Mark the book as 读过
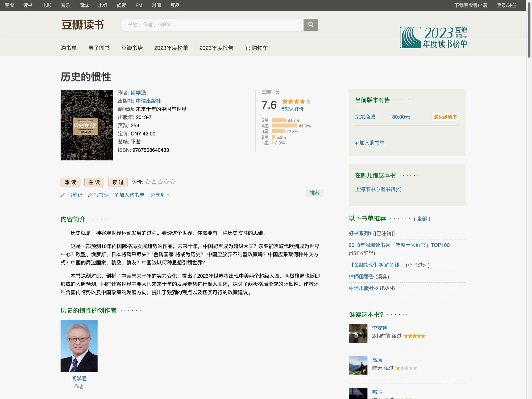This screenshot has height=399, width=532. 118,182
